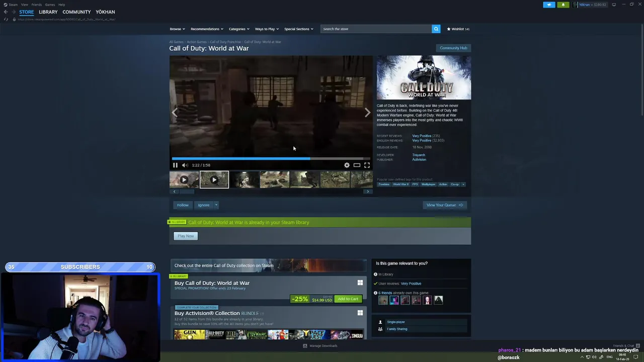Follow Call of Duty: World at War
644x362 pixels.
183,205
